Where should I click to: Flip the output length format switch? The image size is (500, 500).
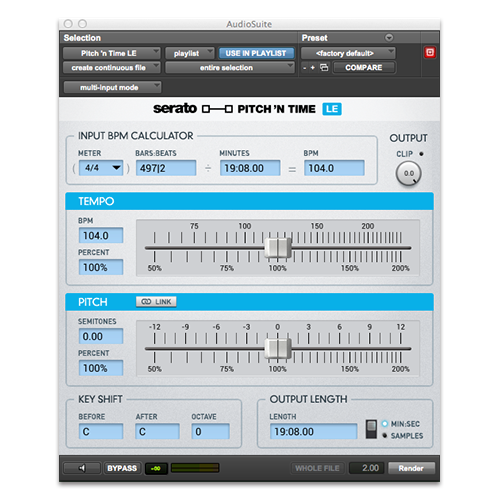coord(371,429)
